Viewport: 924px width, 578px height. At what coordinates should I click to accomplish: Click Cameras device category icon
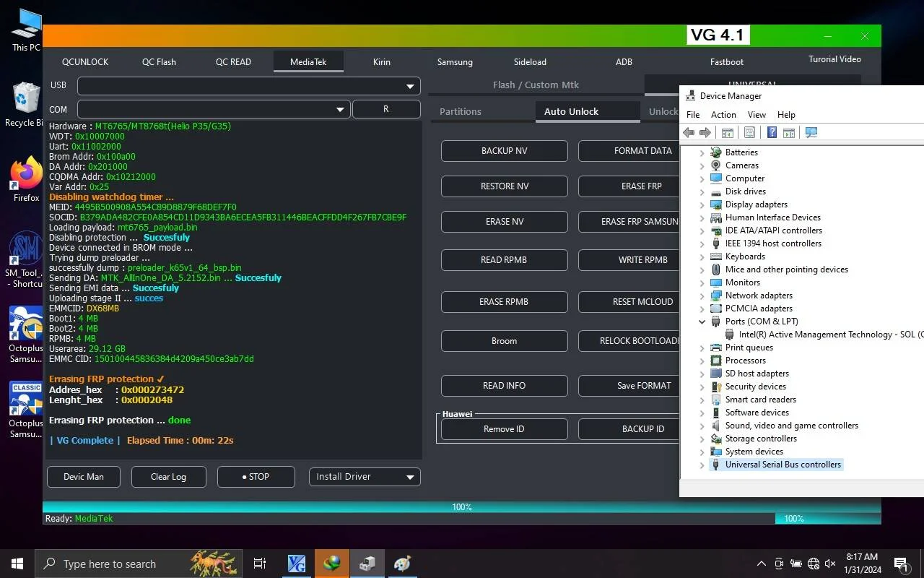[x=716, y=165]
